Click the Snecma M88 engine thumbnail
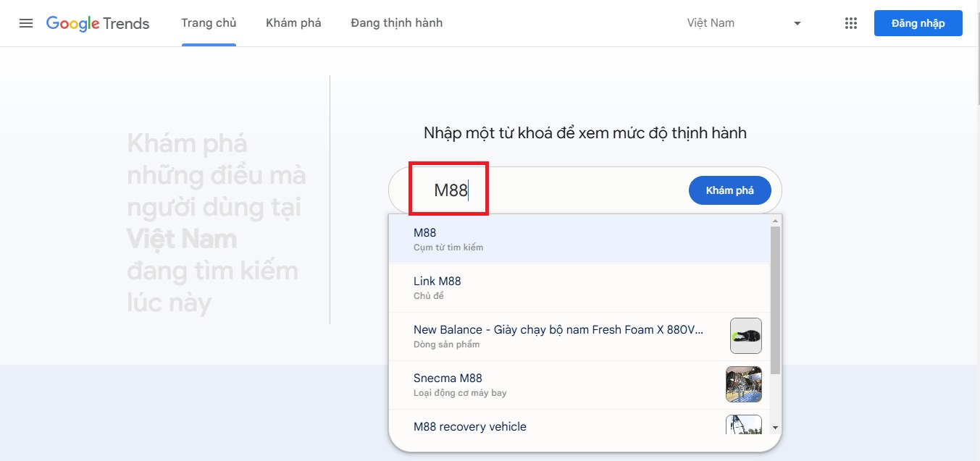This screenshot has width=980, height=461. (x=743, y=384)
